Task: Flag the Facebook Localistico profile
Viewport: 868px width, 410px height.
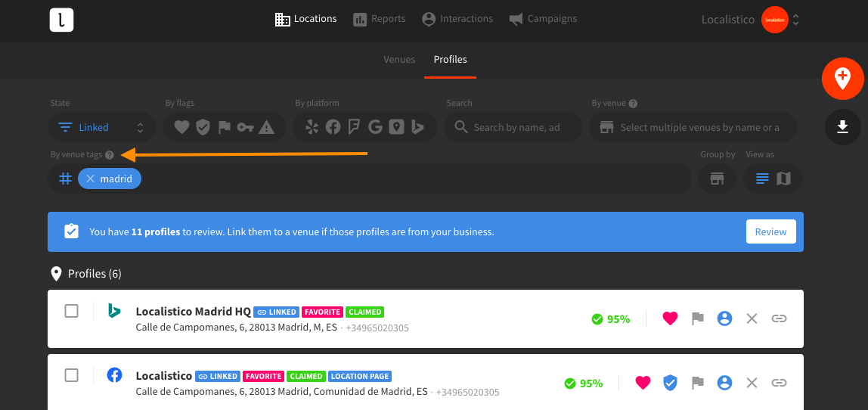Action: pyautogui.click(x=697, y=383)
